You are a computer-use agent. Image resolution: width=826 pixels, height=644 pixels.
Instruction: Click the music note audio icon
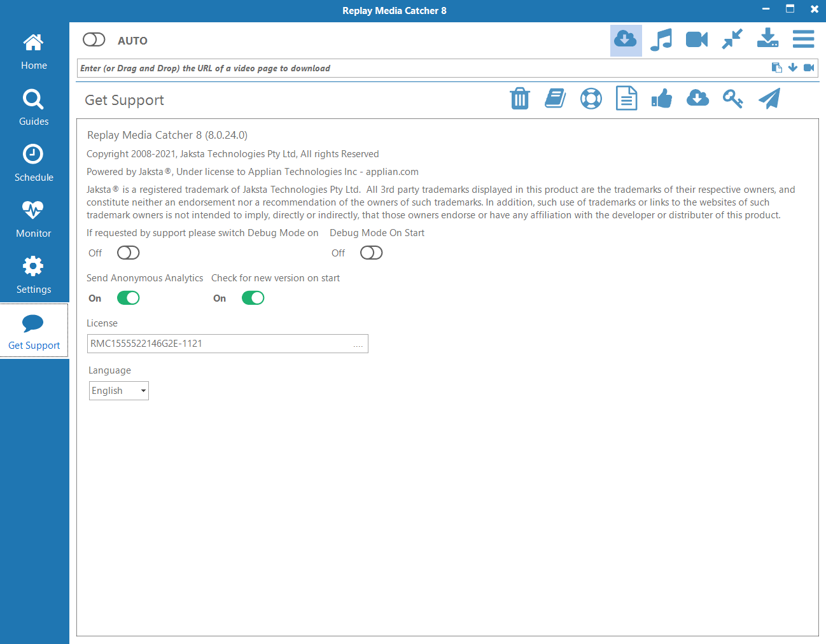[x=661, y=40]
